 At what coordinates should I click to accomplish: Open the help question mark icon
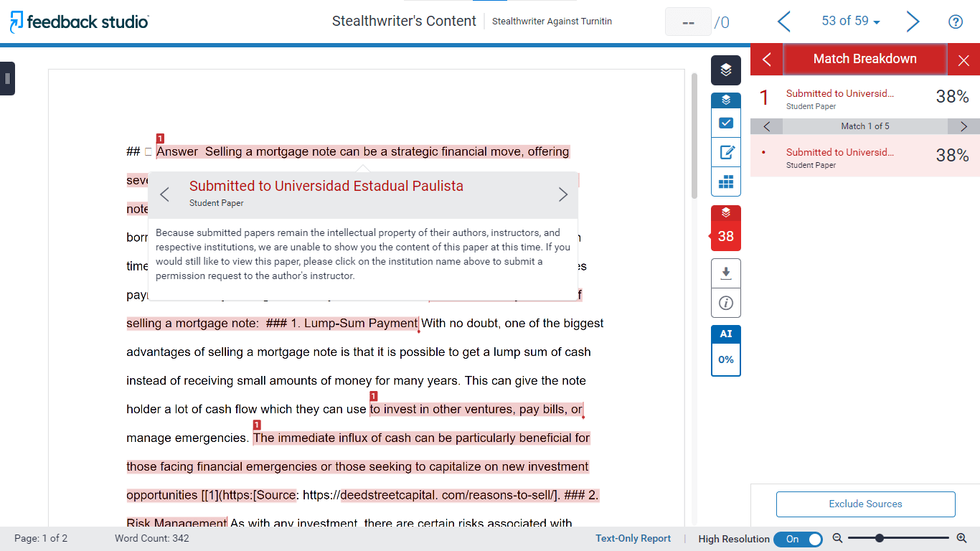(955, 22)
